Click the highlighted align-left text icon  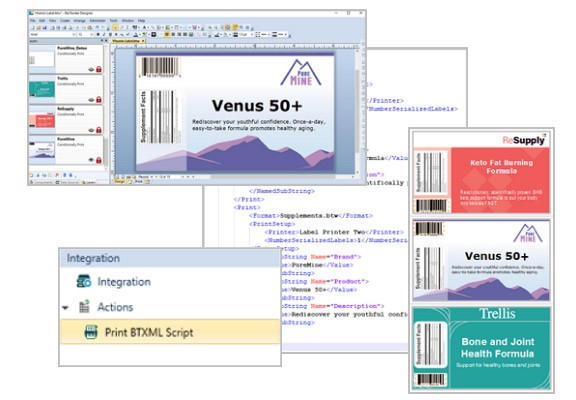[x=167, y=35]
